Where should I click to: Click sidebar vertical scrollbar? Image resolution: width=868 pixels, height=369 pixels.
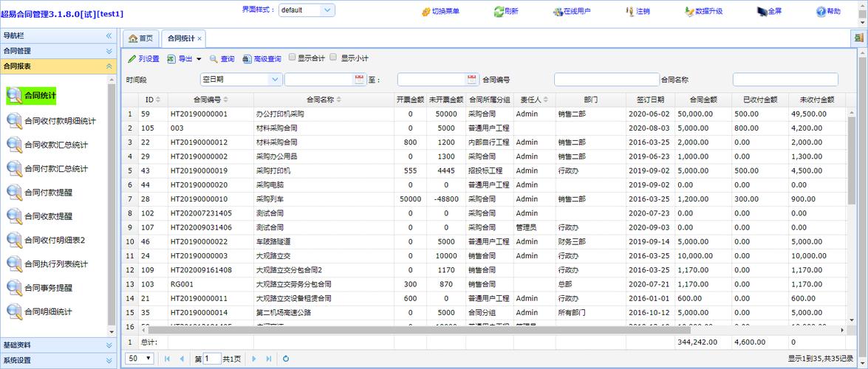point(112,204)
